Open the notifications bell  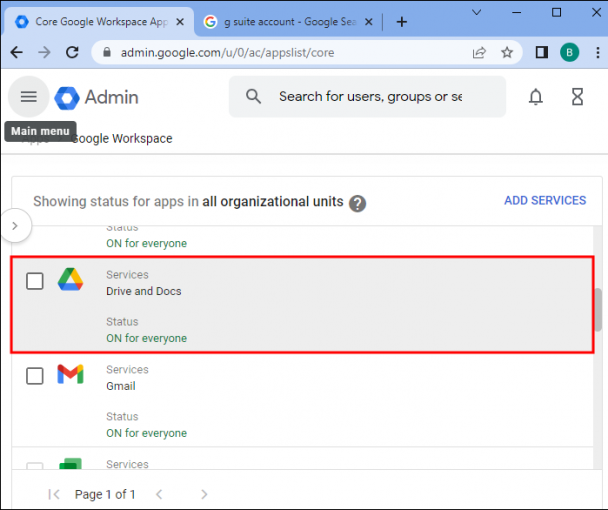536,97
